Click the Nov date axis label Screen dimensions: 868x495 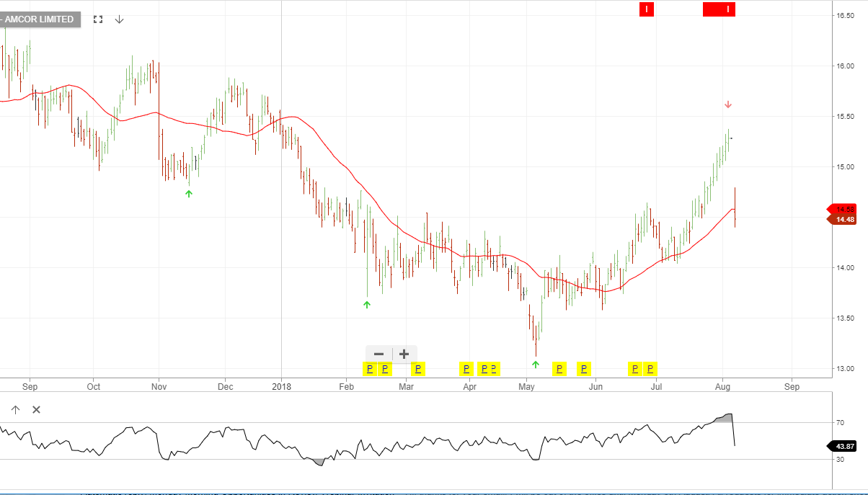[x=159, y=386]
